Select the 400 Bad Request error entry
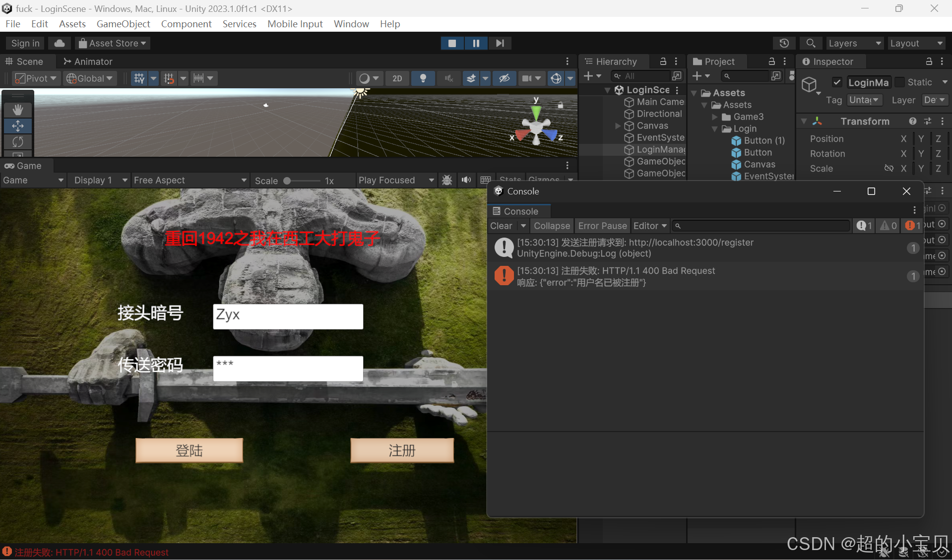This screenshot has height=560, width=952. 705,277
